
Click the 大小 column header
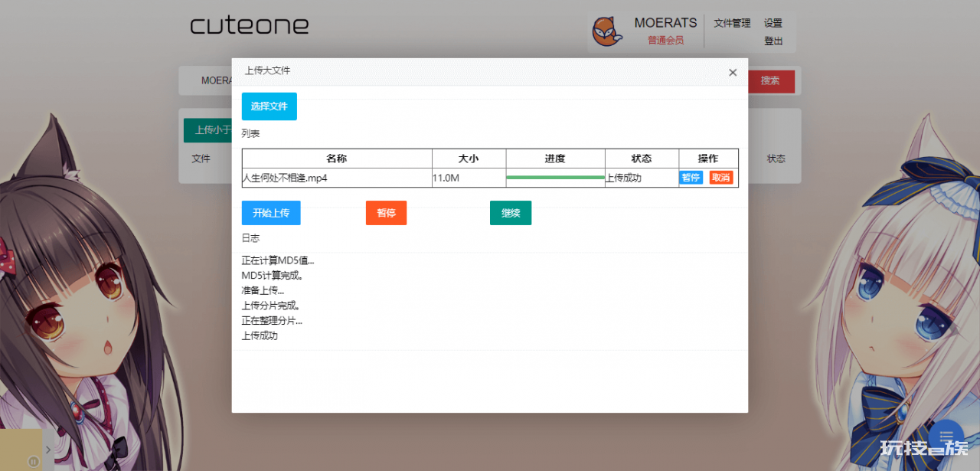coord(469,159)
